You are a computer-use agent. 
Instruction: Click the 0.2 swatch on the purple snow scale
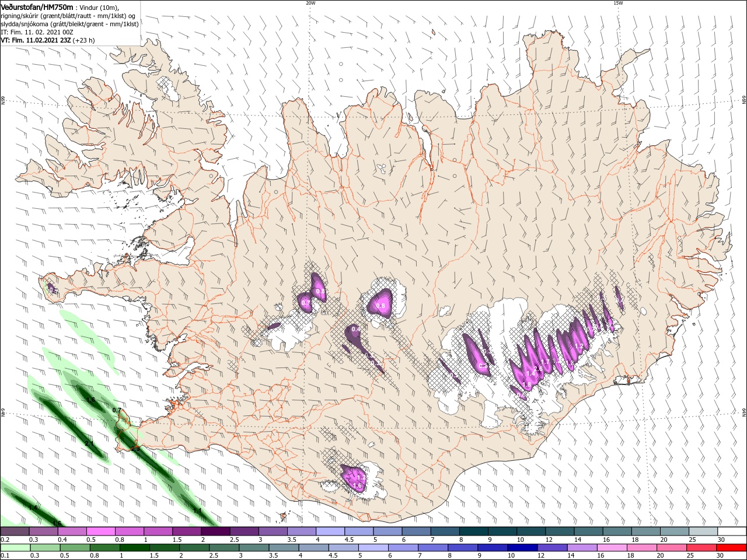[x=15, y=531]
